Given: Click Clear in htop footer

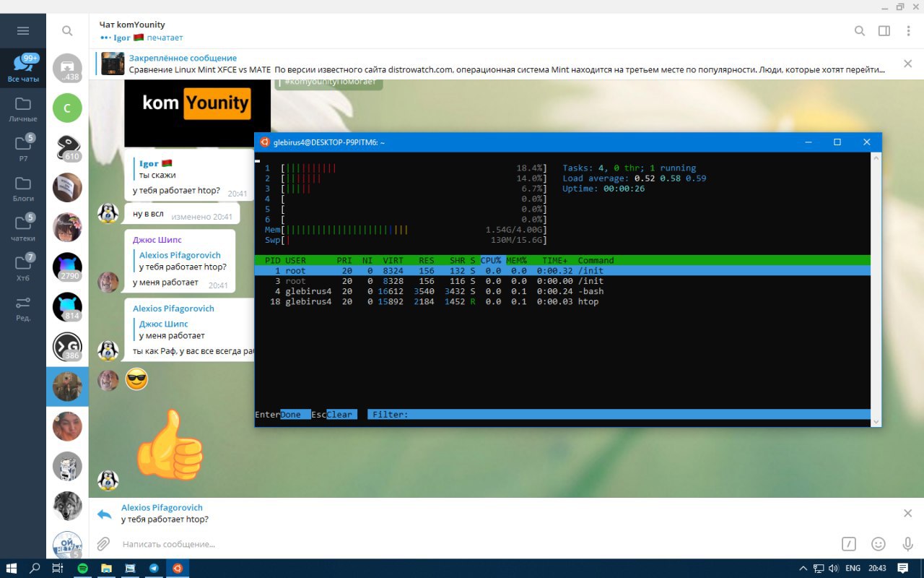Looking at the screenshot, I should click(341, 415).
